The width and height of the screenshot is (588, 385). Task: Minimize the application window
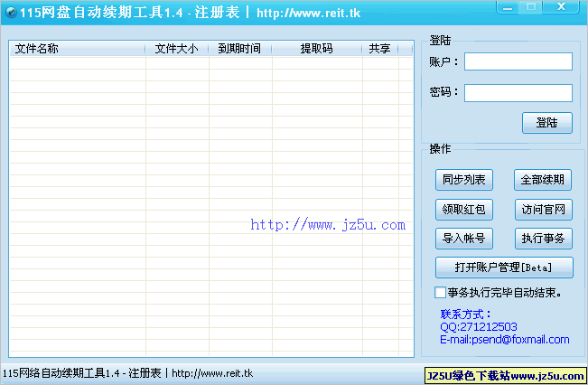click(x=508, y=7)
